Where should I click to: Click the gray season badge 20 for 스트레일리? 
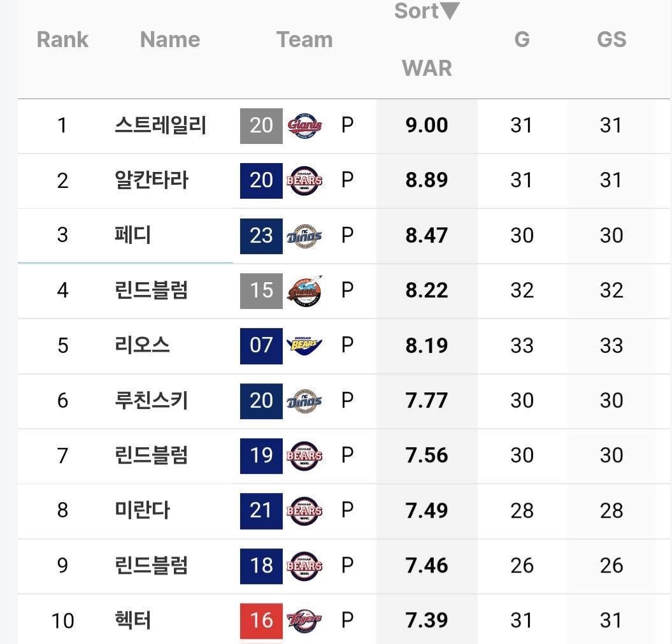tap(261, 125)
